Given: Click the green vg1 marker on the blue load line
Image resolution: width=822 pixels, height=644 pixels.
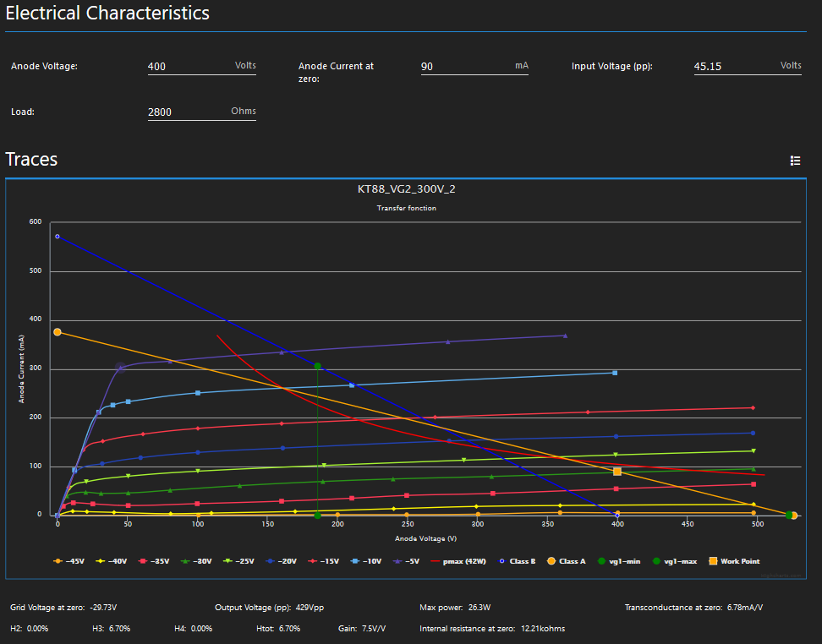Looking at the screenshot, I should click(317, 366).
